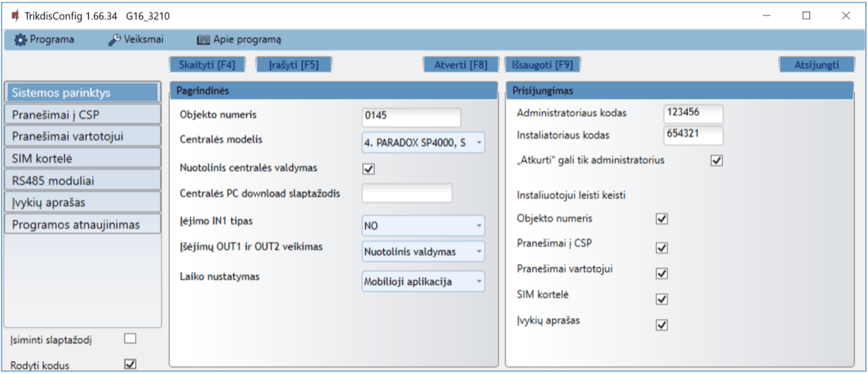Toggle Nuotolinis centralės valdymas checkbox
The width and height of the screenshot is (868, 374).
point(368,169)
